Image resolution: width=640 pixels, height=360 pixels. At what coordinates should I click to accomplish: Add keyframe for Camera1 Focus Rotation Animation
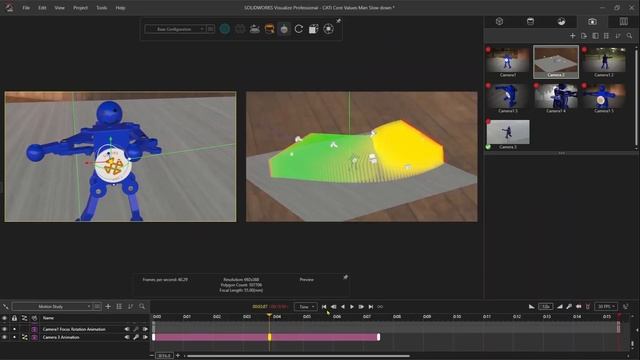136,329
